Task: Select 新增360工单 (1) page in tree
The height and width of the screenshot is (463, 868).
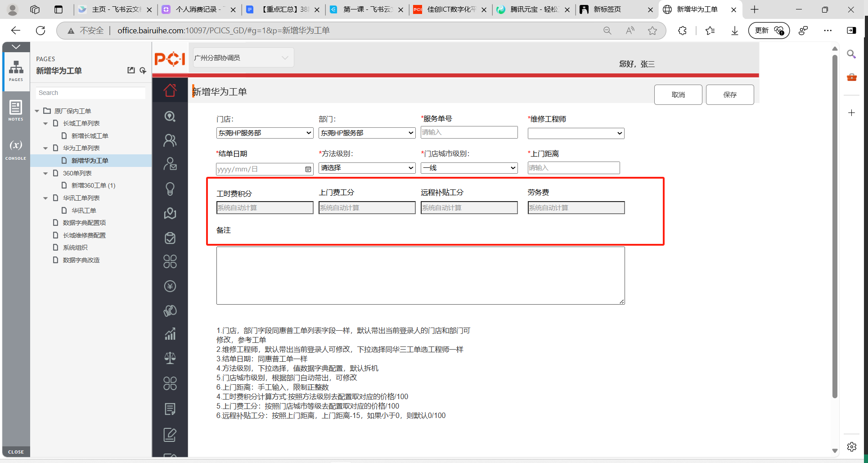Action: point(93,185)
